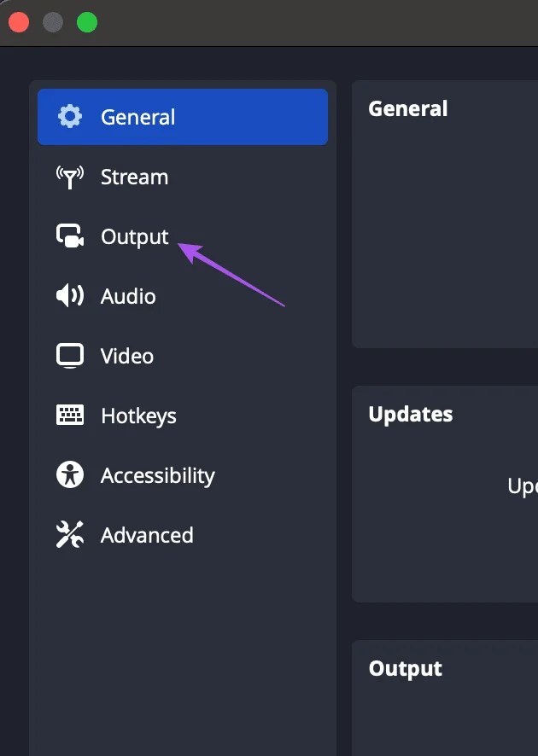Click the Output group heading in panel
Viewport: 538px width, 756px height.
[x=406, y=669]
